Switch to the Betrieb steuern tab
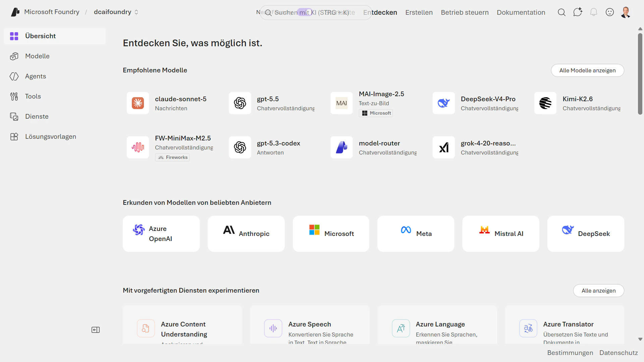644x362 pixels. tap(465, 12)
